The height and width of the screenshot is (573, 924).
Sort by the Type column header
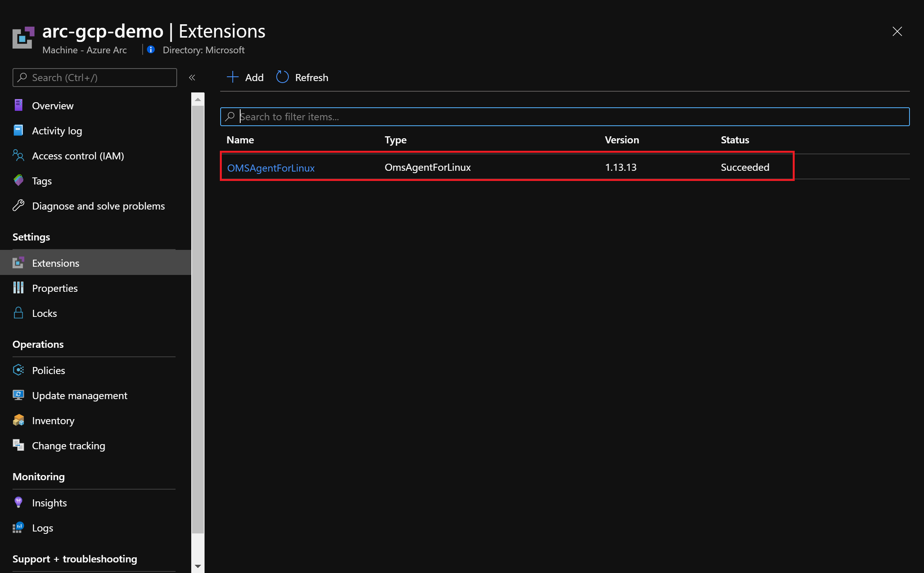395,140
